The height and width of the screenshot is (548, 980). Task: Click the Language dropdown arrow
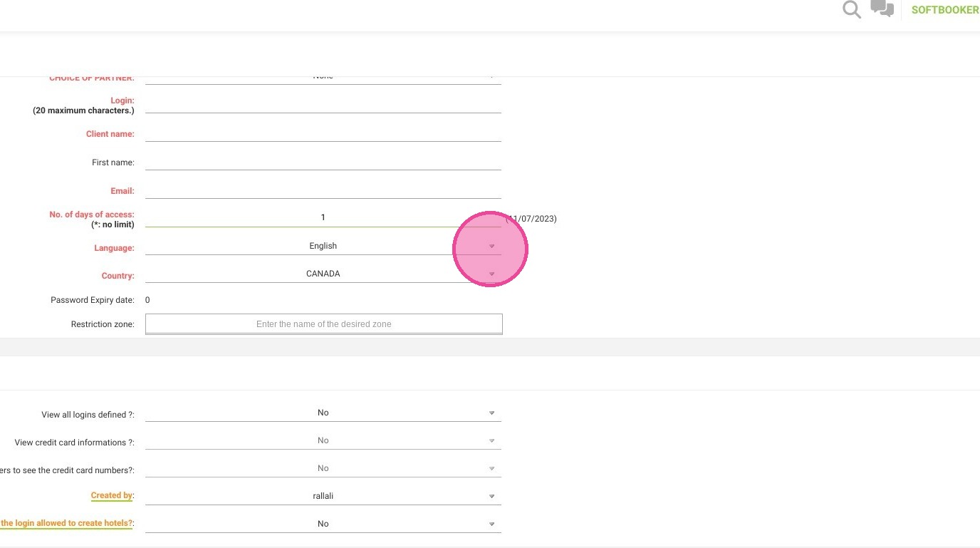(491, 247)
